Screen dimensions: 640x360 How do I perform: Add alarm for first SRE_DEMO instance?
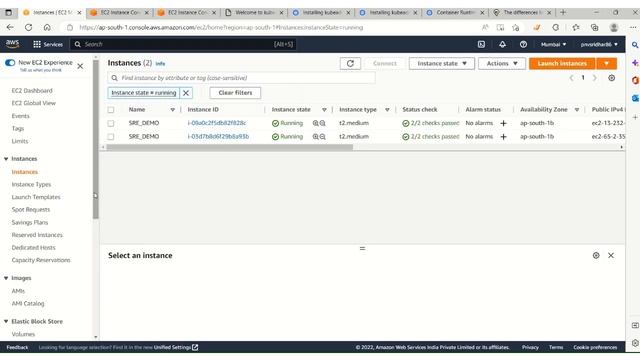pos(503,123)
